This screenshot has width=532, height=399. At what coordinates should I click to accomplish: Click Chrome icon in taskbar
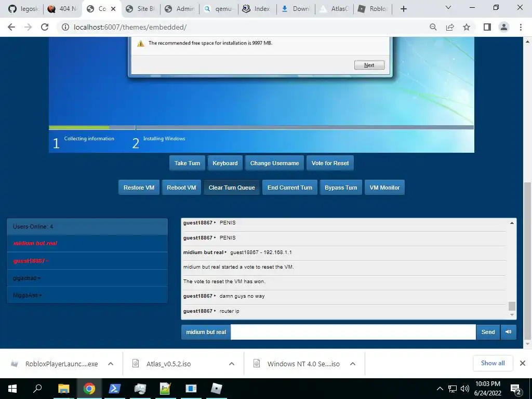(x=89, y=389)
